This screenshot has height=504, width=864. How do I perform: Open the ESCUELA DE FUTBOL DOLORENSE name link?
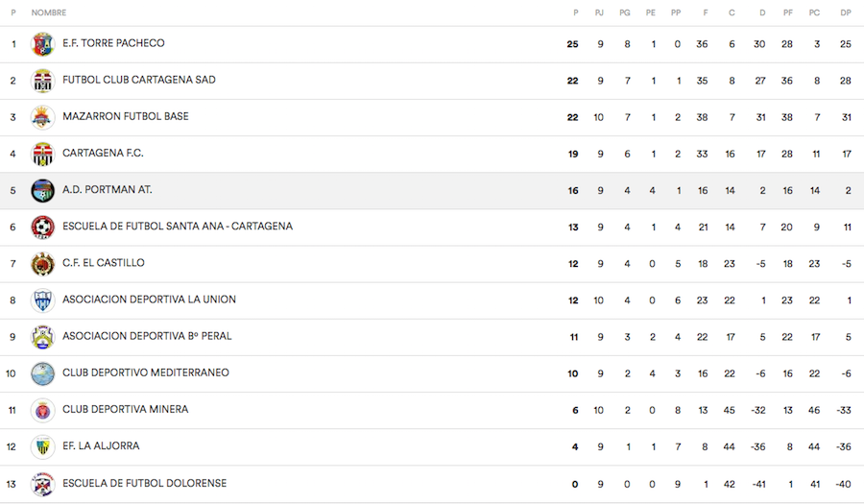pos(145,483)
